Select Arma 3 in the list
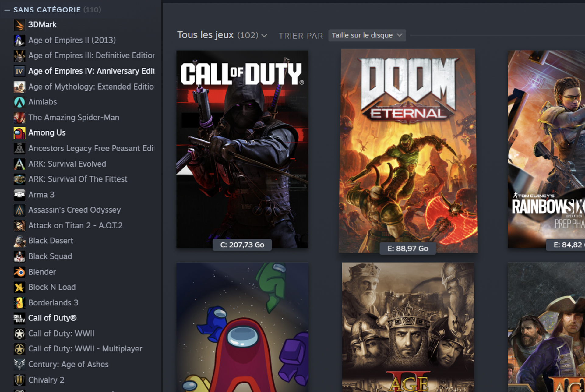This screenshot has width=585, height=392. point(41,195)
